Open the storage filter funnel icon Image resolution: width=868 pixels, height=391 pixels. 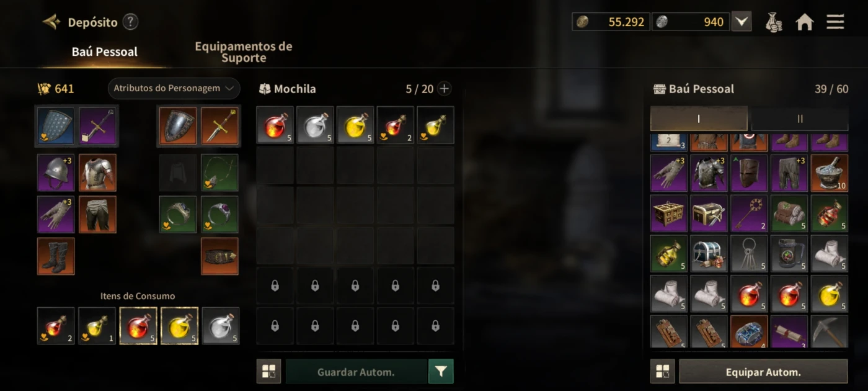click(x=441, y=372)
